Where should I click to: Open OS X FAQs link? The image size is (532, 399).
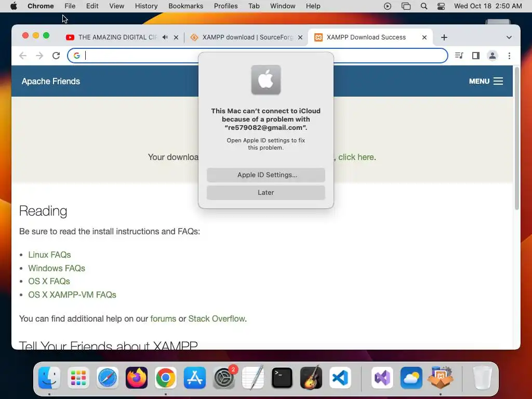point(49,281)
